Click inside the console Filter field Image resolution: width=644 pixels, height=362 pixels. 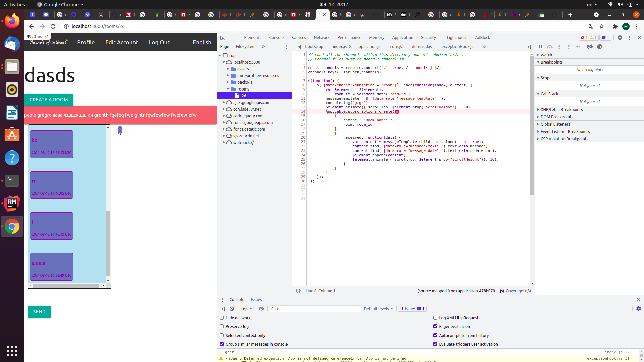point(315,309)
